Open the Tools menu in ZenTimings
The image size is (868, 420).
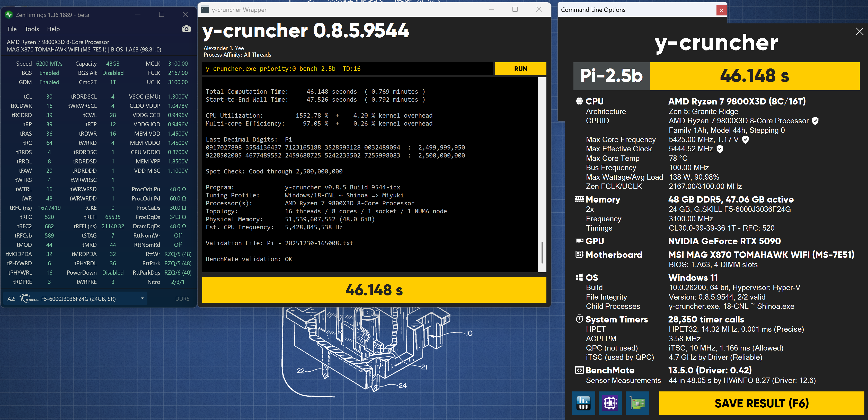(x=32, y=29)
